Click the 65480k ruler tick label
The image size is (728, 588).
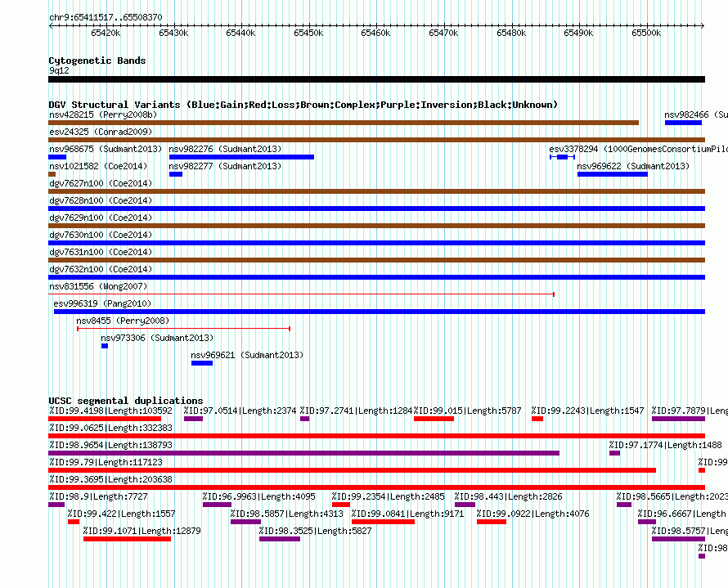click(511, 33)
